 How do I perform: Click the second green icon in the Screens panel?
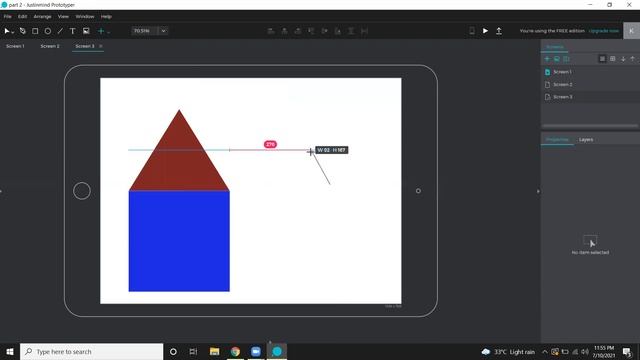click(557, 59)
